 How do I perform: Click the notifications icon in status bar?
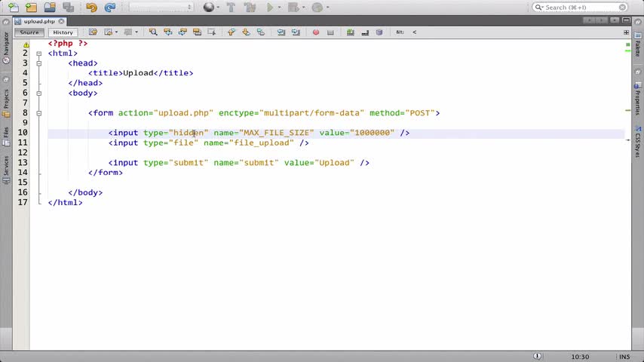(537, 356)
